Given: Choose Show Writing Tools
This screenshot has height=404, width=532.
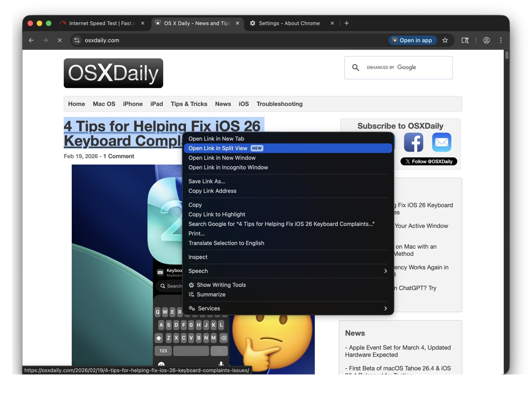Looking at the screenshot, I should pos(288,285).
